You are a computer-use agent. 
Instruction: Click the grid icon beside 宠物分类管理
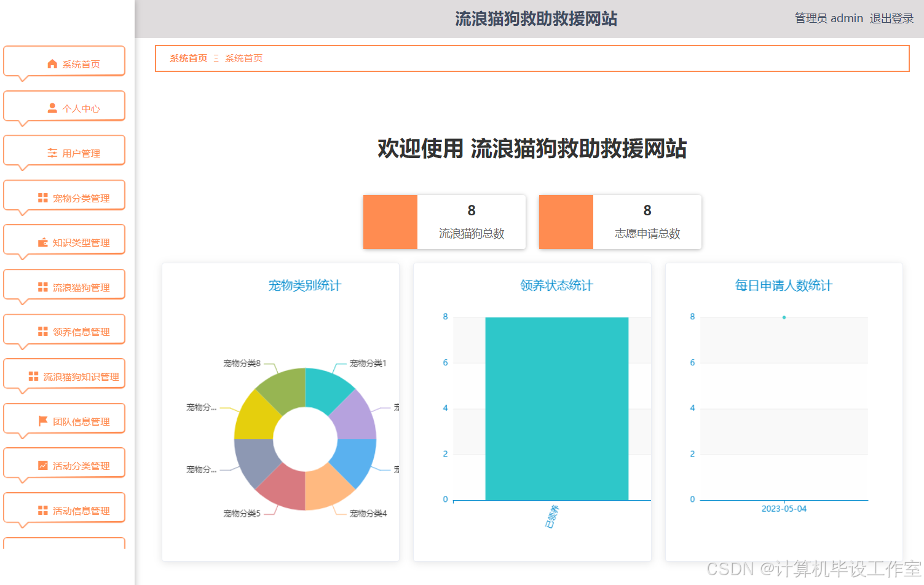point(42,197)
